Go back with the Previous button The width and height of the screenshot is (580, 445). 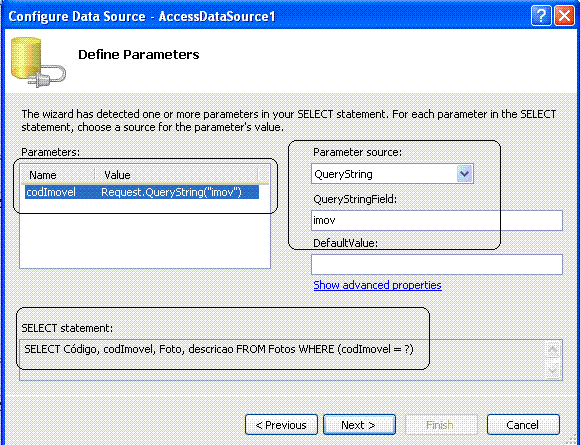[281, 425]
